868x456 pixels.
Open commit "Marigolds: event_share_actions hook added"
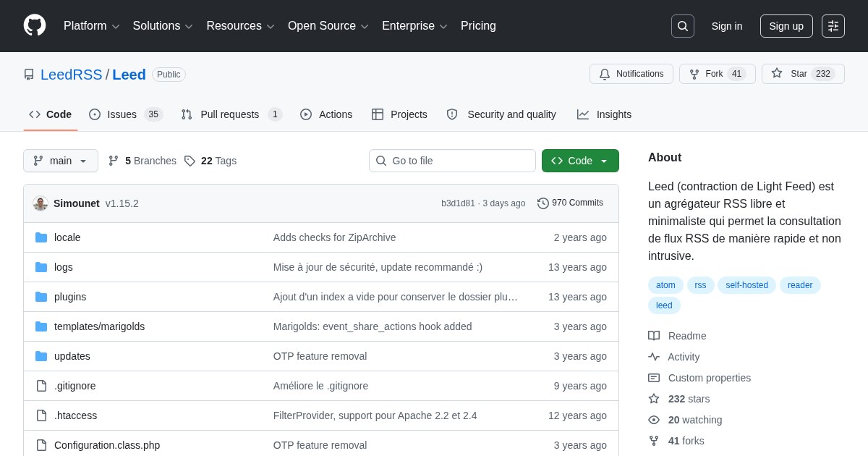(373, 326)
